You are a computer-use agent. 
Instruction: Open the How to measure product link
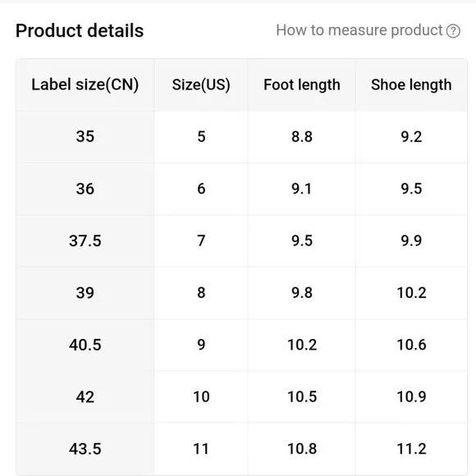[x=359, y=30]
